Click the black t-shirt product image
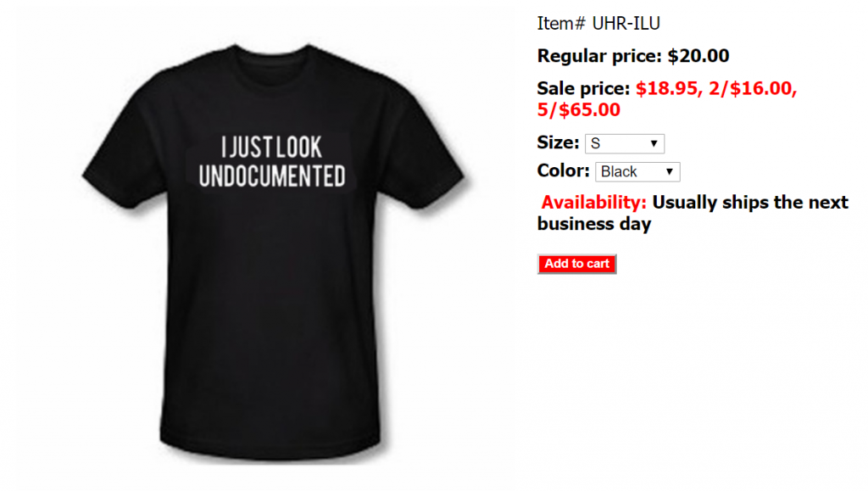 click(273, 252)
